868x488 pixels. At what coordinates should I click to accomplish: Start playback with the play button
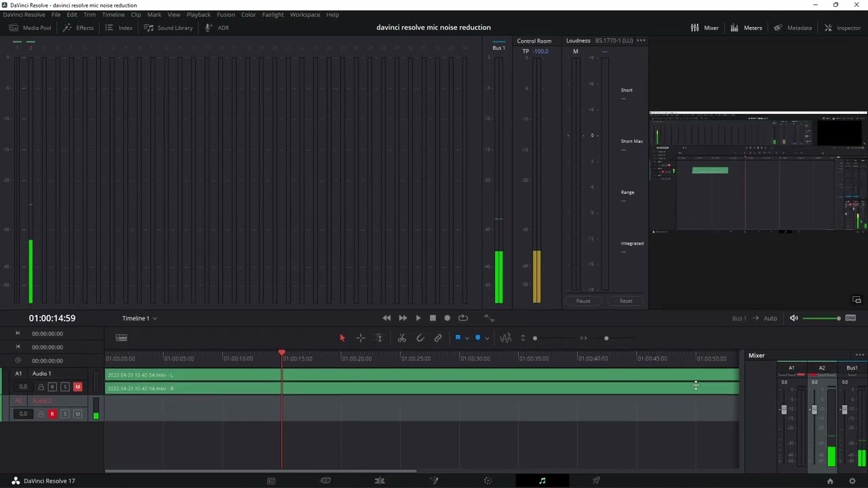(418, 318)
